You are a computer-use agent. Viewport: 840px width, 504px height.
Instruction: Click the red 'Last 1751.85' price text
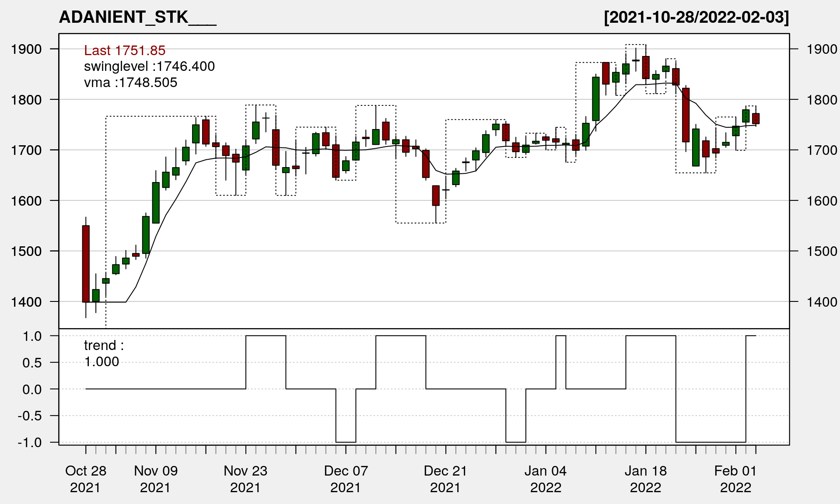[x=125, y=50]
